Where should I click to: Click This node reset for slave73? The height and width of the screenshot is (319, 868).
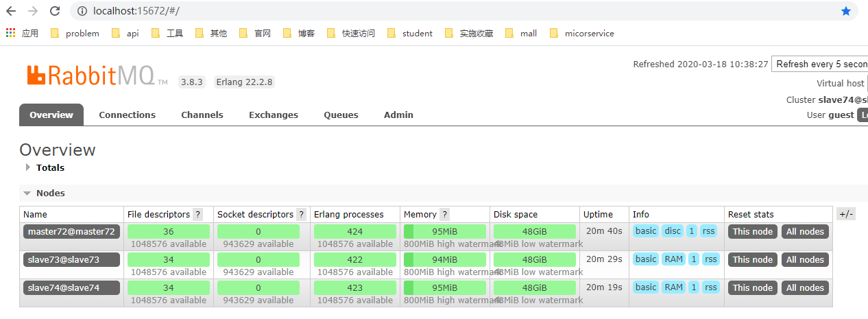753,259
